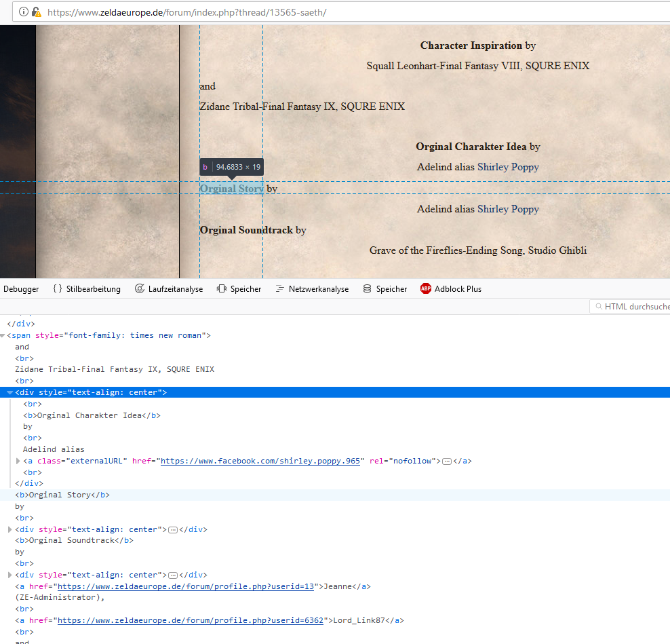Click the memory chip Speicher icon
This screenshot has width=670, height=644.
pyautogui.click(x=222, y=289)
